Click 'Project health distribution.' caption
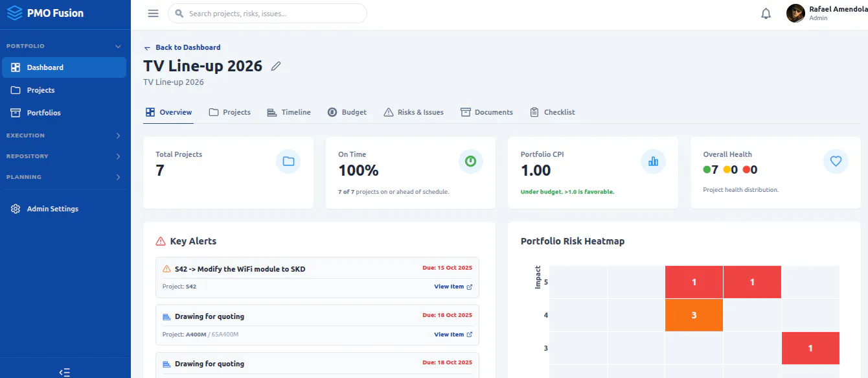The width and height of the screenshot is (868, 378). pos(741,190)
